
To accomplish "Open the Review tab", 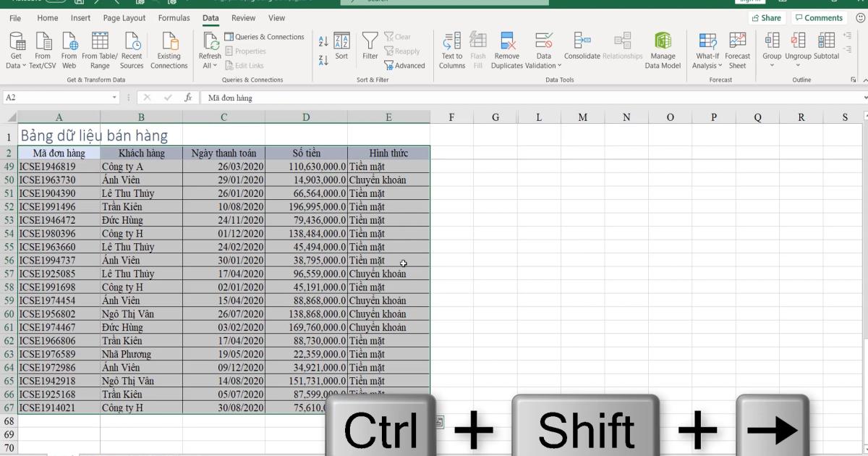I will pyautogui.click(x=244, y=17).
